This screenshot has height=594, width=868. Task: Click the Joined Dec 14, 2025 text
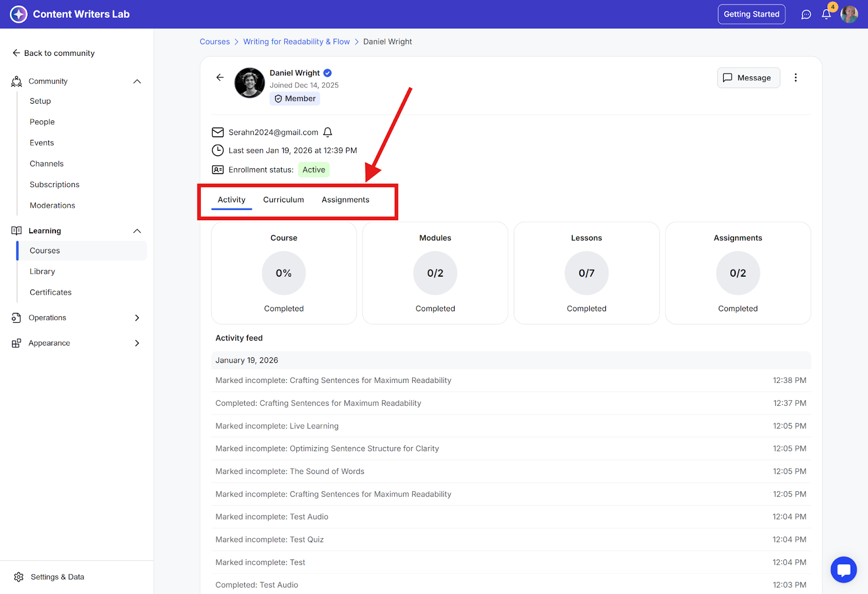click(x=304, y=85)
